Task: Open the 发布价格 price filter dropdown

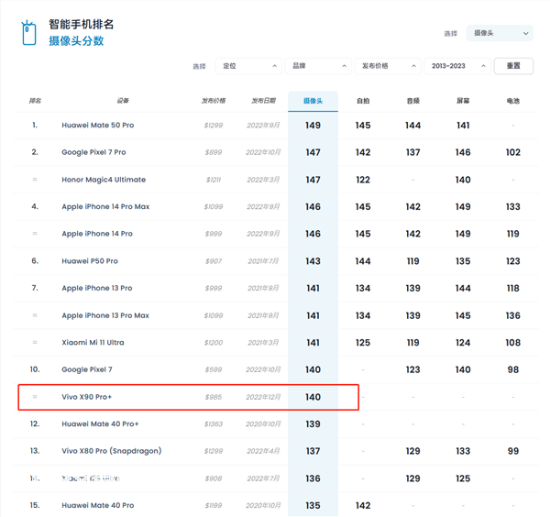Action: pyautogui.click(x=388, y=66)
